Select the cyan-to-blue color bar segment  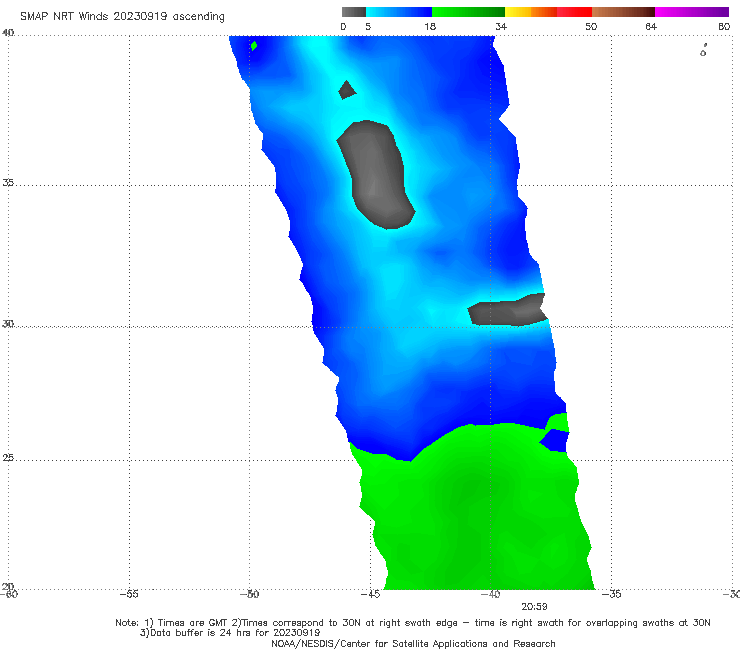click(399, 12)
